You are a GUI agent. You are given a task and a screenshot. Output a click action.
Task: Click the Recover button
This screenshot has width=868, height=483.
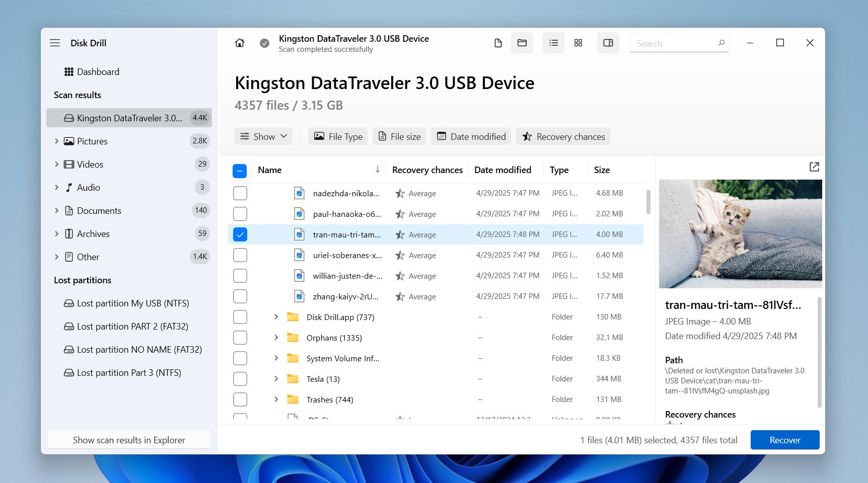coord(784,440)
